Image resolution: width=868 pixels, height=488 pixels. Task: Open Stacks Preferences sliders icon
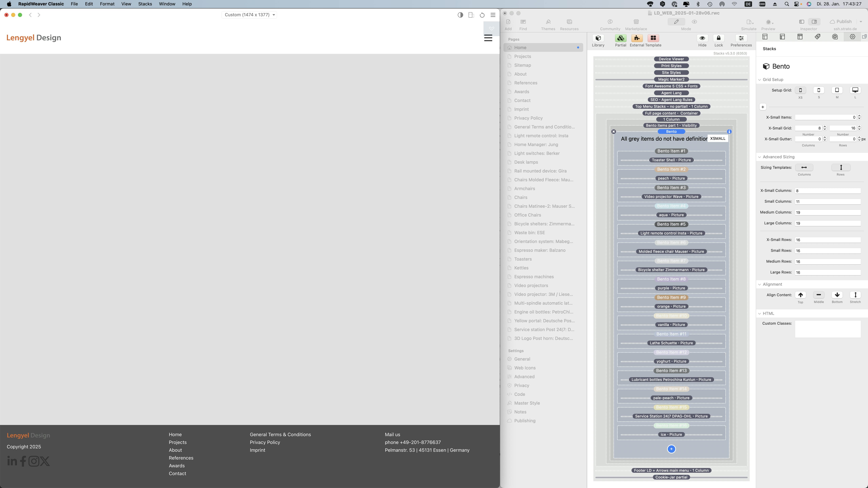coord(741,38)
